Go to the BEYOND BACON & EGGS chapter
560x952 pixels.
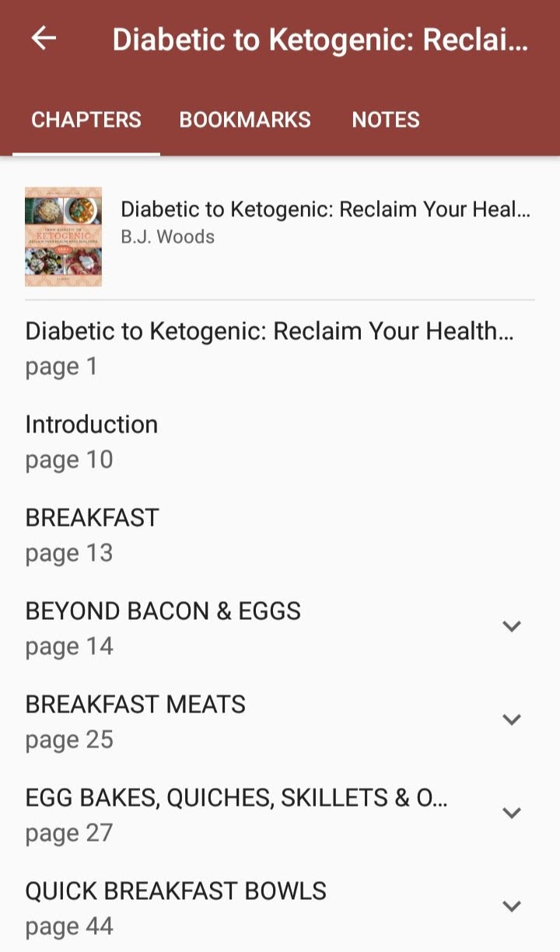pos(163,611)
